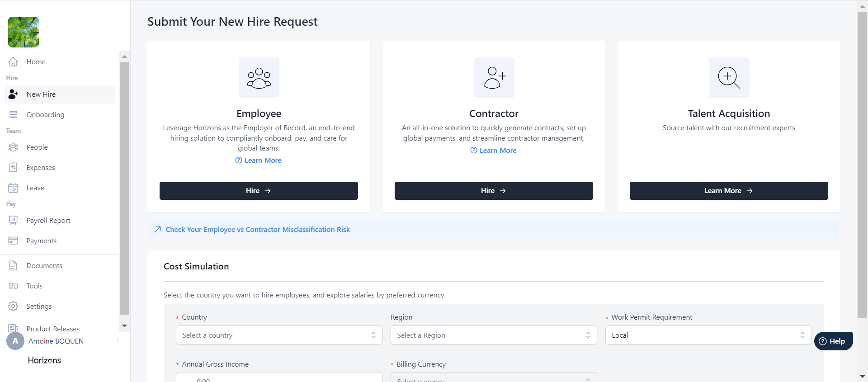
Task: Click the Payroll Report icon
Action: [x=13, y=221]
